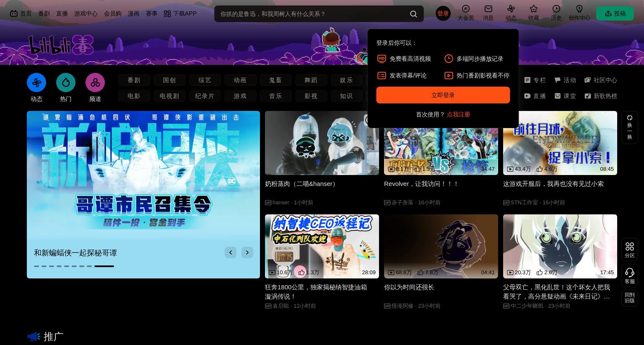The image size is (644, 345).
Task: Click video title Revolver，让我访问！！！
Action: (x=421, y=184)
